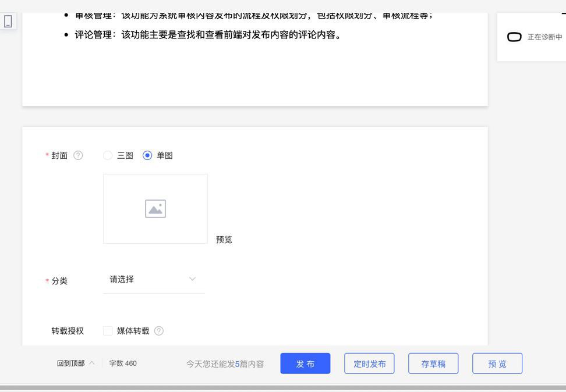
Task: Save the article with 存草稿
Action: [433, 364]
